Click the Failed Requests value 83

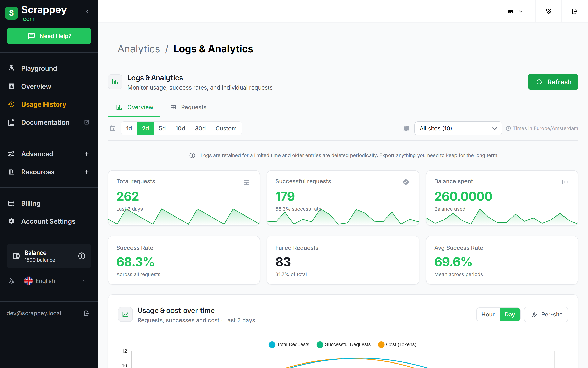[x=283, y=262]
